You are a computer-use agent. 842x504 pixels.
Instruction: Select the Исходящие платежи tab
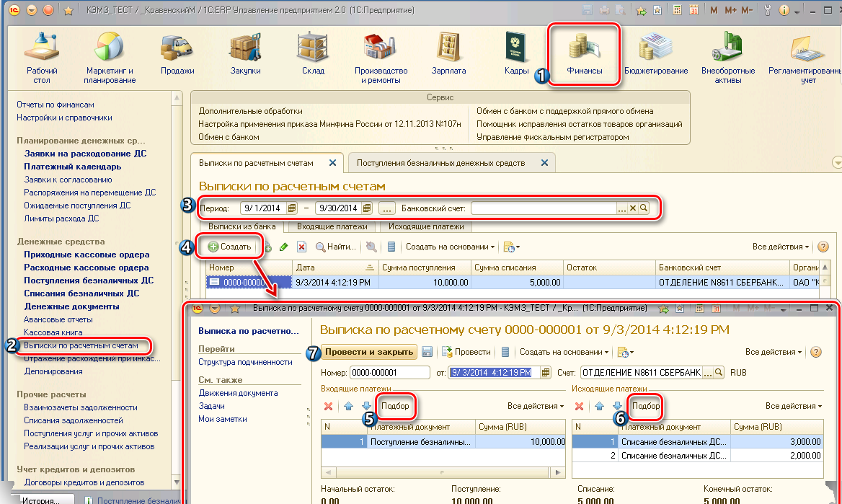tap(426, 226)
